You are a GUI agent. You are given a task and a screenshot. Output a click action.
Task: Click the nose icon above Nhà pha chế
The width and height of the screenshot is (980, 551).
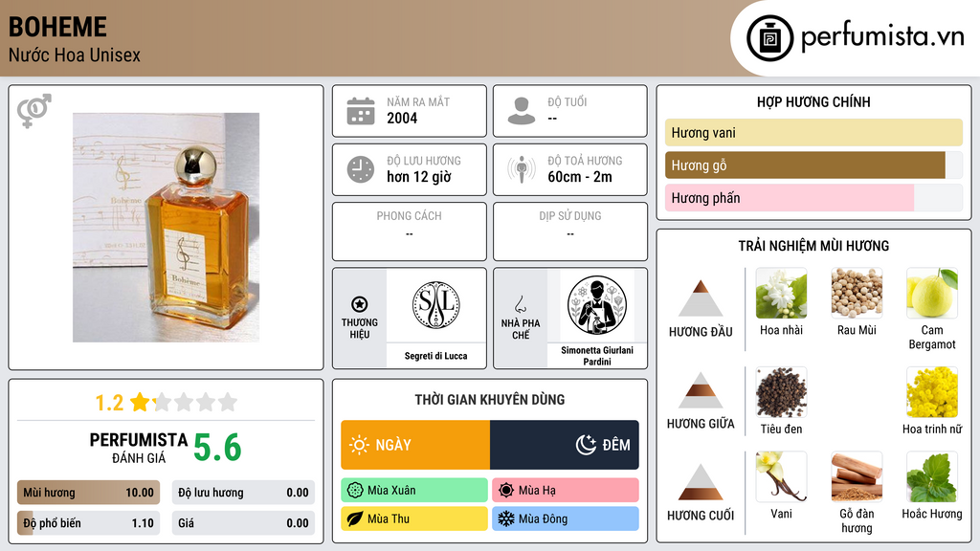pyautogui.click(x=520, y=304)
